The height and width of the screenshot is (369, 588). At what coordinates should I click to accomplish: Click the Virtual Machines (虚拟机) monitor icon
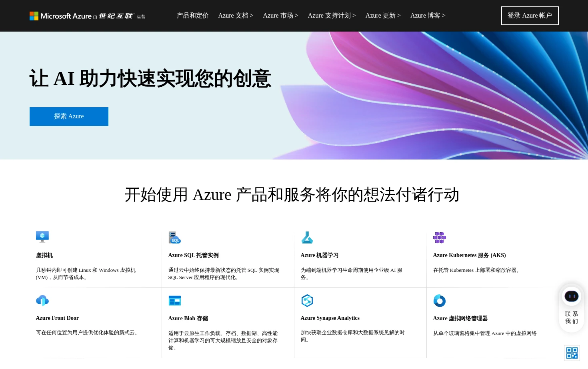click(42, 237)
